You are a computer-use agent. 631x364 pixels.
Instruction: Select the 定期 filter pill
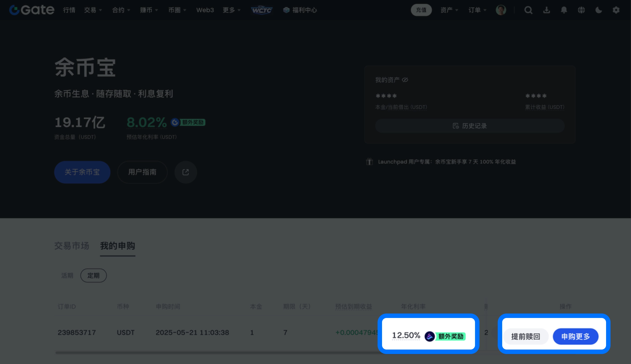pyautogui.click(x=93, y=276)
